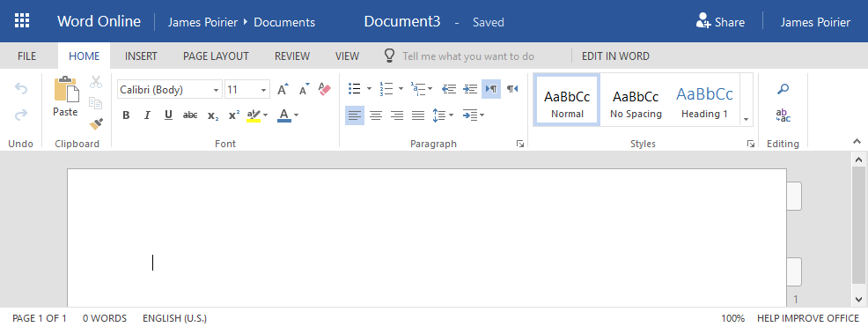Image resolution: width=868 pixels, height=327 pixels.
Task: Expand bullet list style arrow
Action: [369, 89]
